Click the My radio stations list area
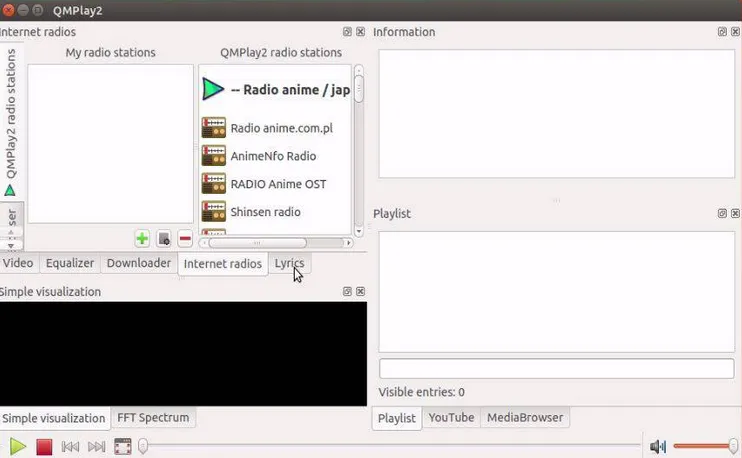 [x=111, y=144]
